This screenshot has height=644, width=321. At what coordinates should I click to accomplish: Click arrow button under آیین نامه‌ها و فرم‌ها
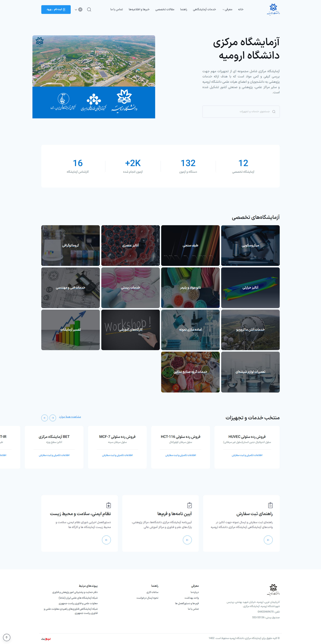click(x=187, y=540)
